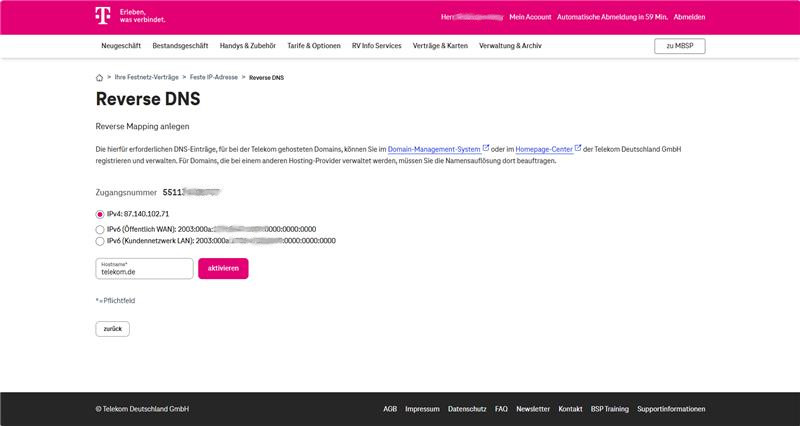Open RV Info Services menu
The width and height of the screenshot is (800, 426).
tap(377, 46)
